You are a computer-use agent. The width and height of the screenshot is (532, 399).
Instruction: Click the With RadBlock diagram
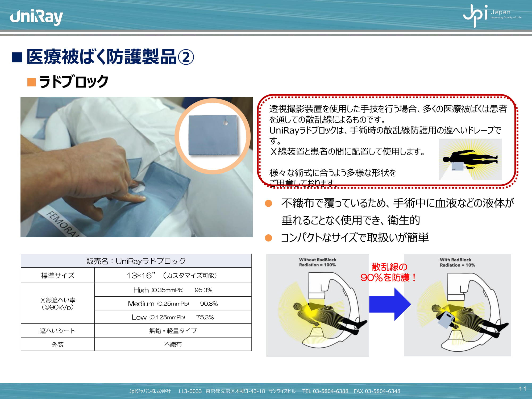coord(457,305)
